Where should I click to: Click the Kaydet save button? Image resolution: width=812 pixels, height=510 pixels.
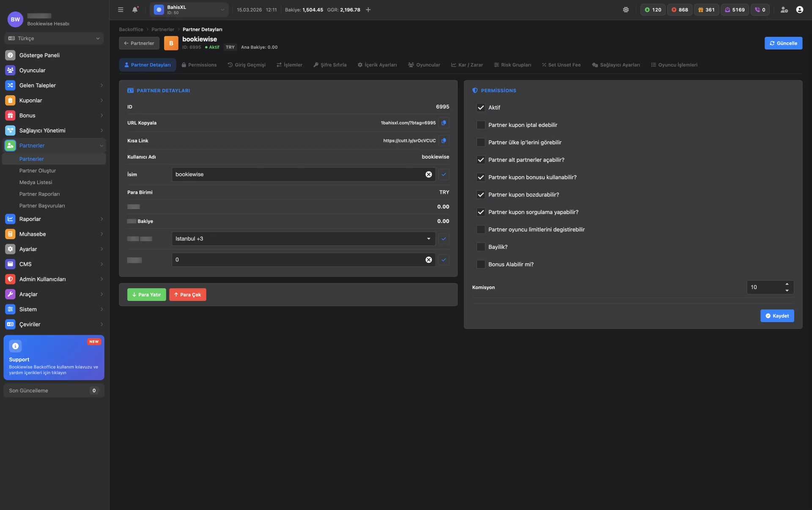pos(777,316)
